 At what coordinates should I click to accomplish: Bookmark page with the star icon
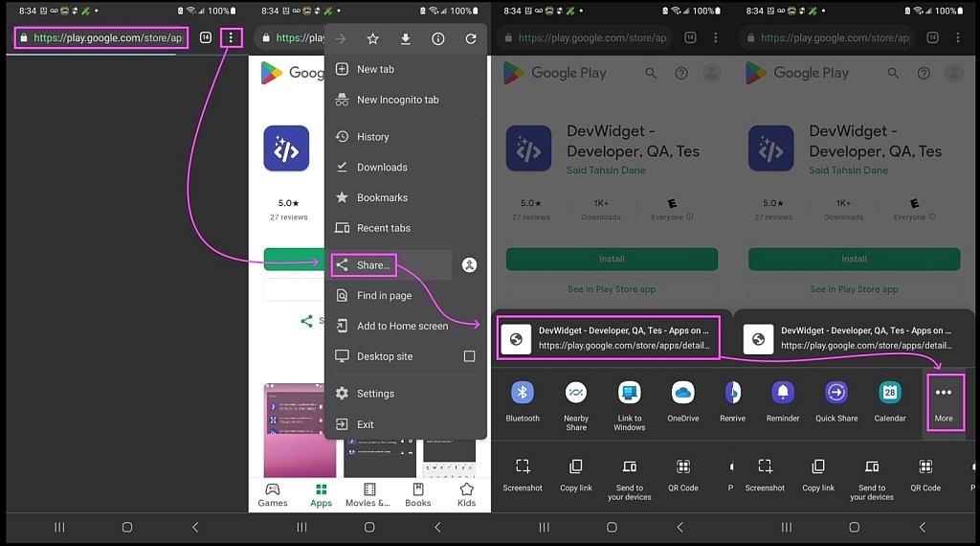373,38
